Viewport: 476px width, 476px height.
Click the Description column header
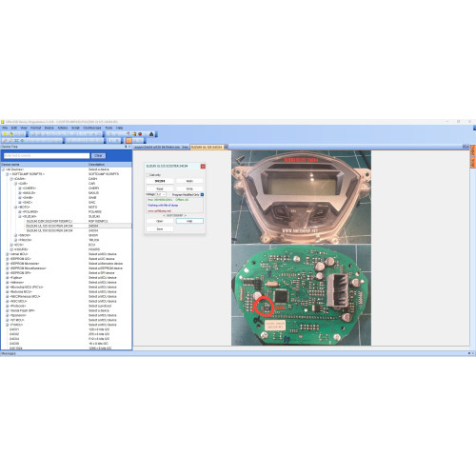coord(109,165)
